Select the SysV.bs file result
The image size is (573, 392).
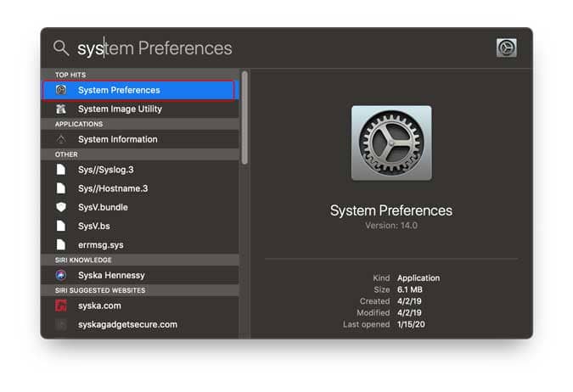pyautogui.click(x=140, y=227)
